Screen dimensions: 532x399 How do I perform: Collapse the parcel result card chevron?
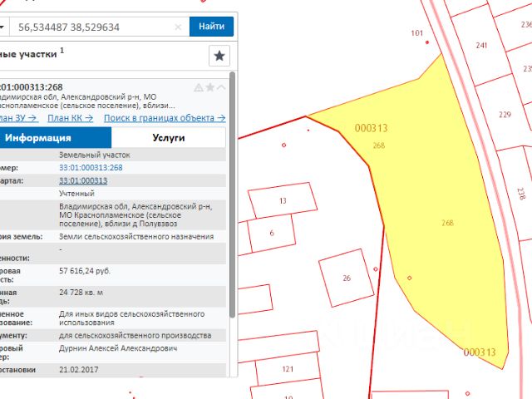point(222,87)
